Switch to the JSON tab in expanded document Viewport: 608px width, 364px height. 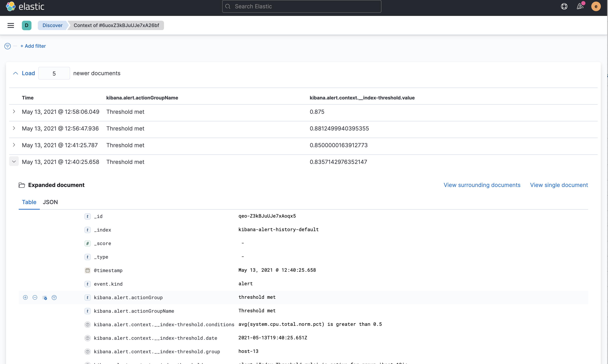coord(50,201)
